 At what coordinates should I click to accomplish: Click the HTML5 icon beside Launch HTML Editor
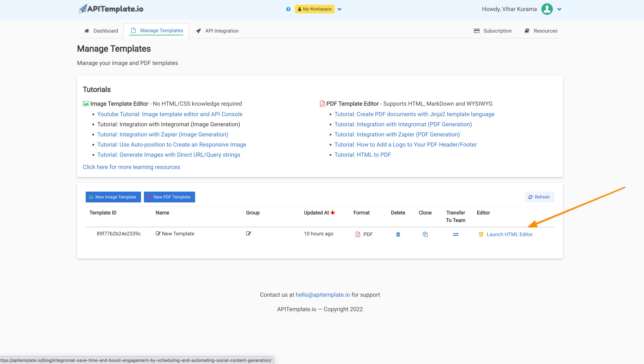[481, 234]
